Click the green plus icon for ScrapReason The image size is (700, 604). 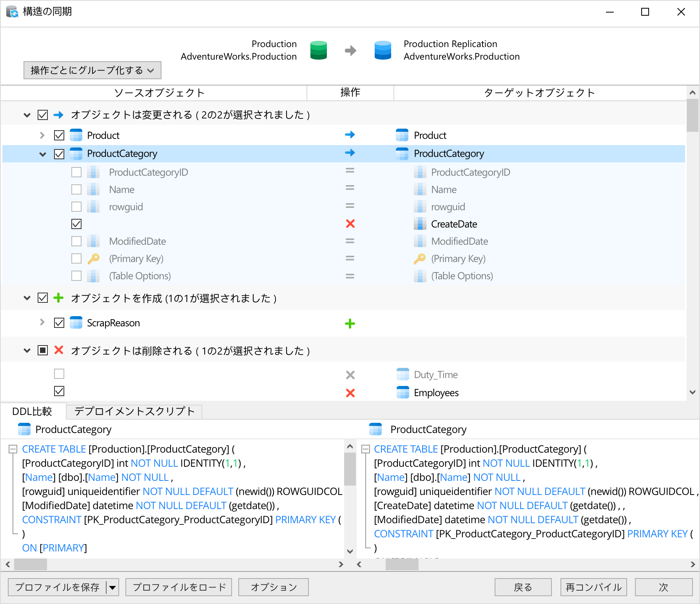[350, 324]
